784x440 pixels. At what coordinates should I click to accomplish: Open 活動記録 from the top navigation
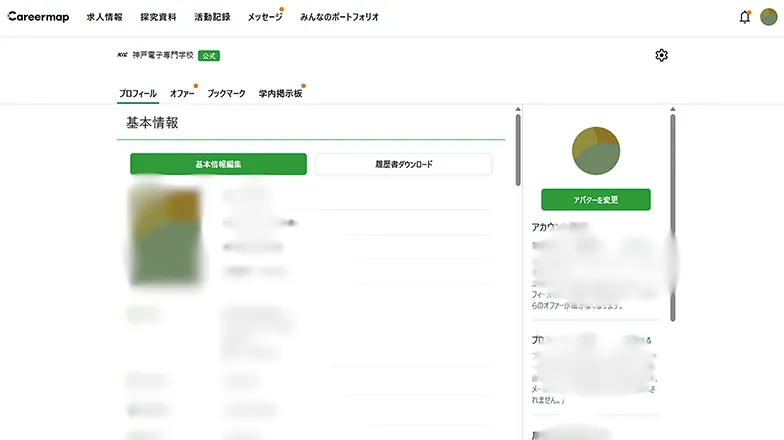point(212,17)
